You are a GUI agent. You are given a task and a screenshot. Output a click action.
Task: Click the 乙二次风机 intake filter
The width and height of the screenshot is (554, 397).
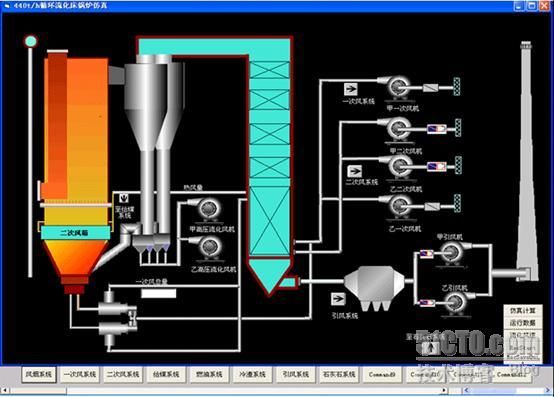click(458, 165)
